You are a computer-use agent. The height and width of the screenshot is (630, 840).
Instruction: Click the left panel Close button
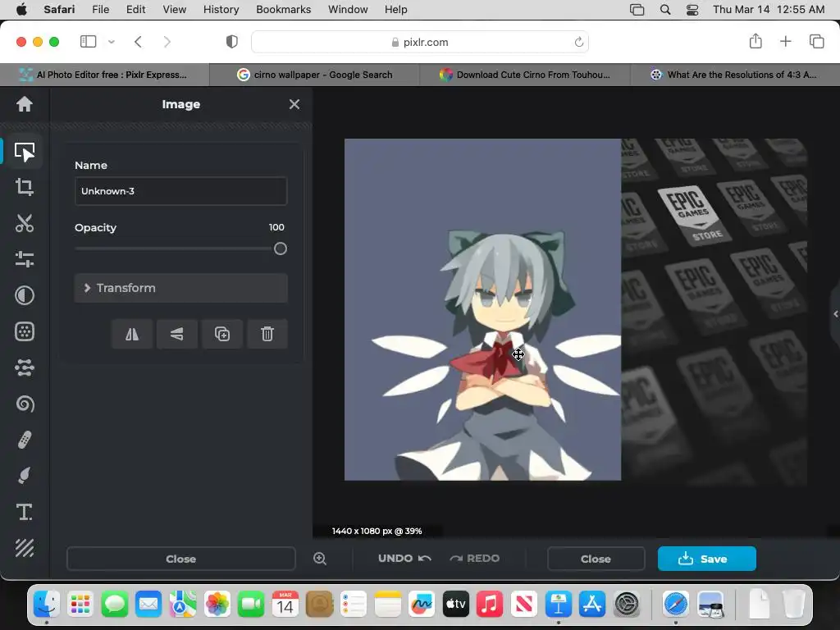click(181, 559)
